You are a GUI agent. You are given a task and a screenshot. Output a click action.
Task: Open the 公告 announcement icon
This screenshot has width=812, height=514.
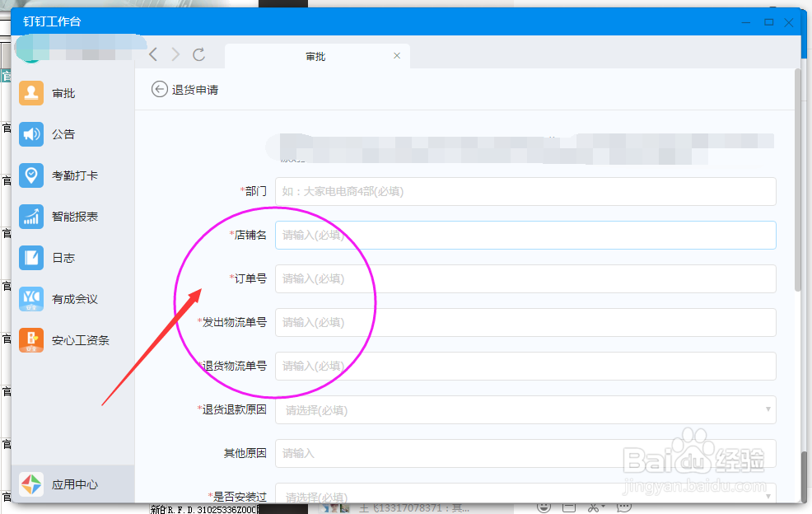[31, 133]
